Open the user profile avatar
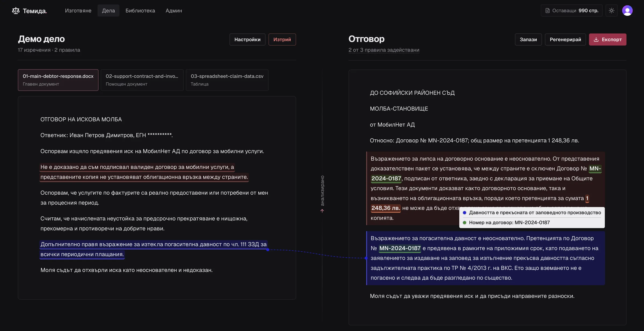The image size is (644, 331). (627, 11)
